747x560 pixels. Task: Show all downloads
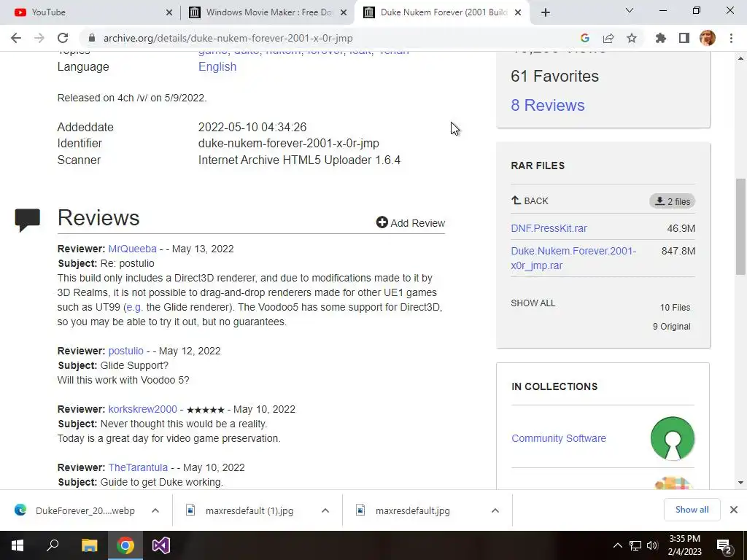[692, 510]
